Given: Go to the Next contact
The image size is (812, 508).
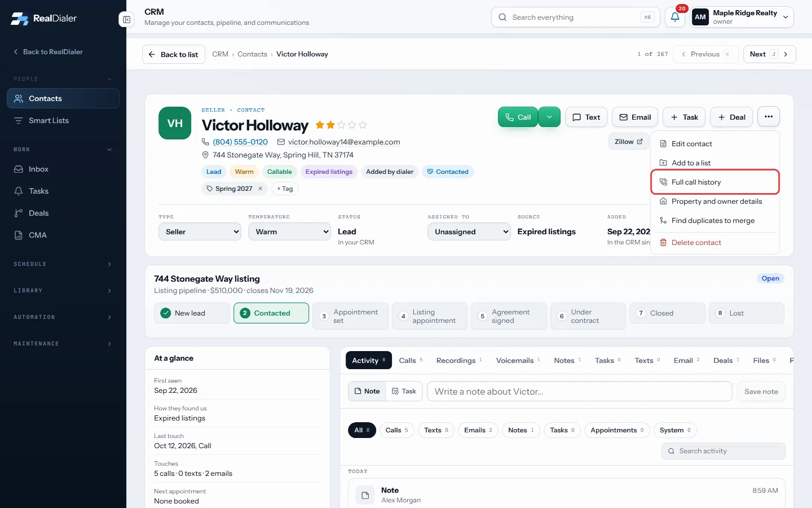Looking at the screenshot, I should (x=769, y=54).
